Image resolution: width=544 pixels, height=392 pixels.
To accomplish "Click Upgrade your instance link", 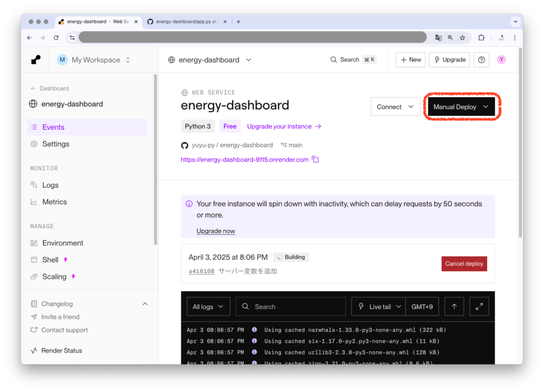I will (284, 126).
